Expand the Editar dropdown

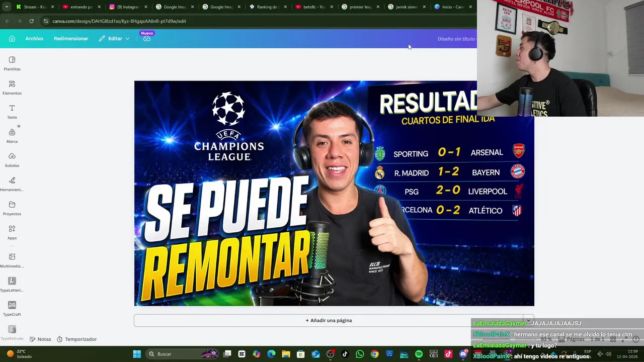tap(114, 39)
